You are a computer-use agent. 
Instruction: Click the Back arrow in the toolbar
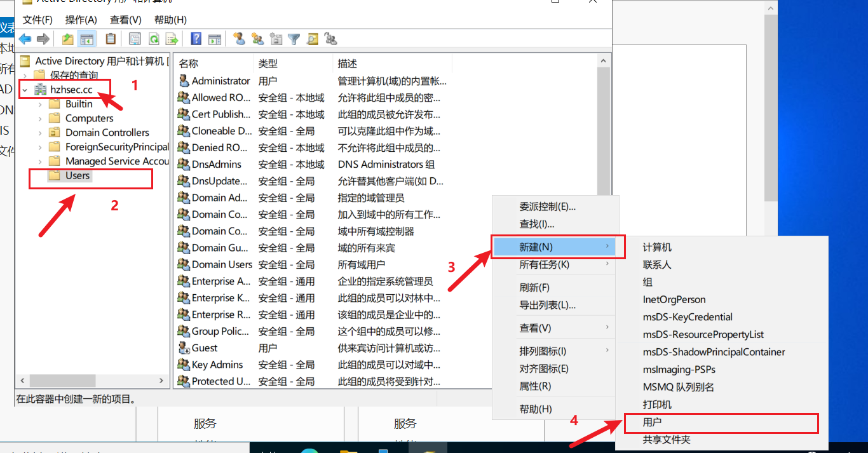click(x=25, y=39)
